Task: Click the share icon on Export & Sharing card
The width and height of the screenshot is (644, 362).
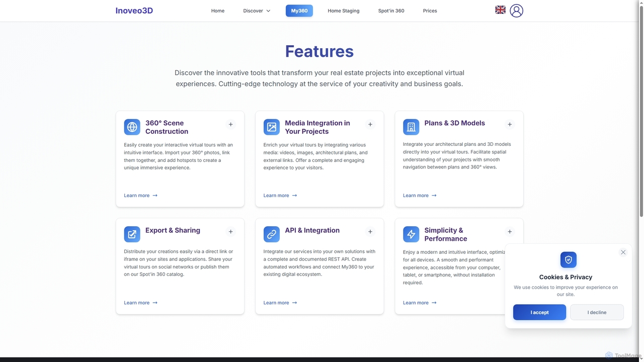Action: tap(132, 234)
